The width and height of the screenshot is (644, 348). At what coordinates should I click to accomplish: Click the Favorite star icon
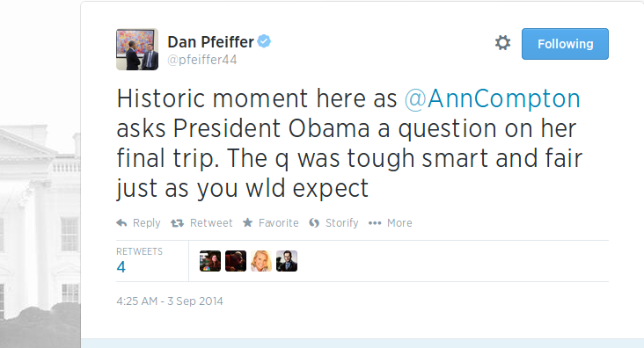click(x=248, y=222)
